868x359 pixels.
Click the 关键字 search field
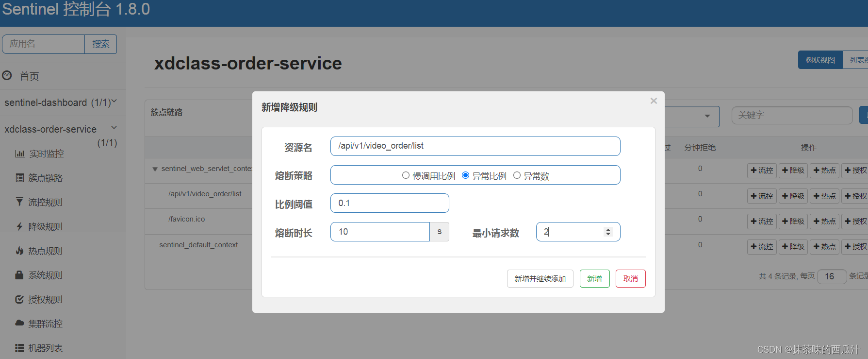point(792,115)
